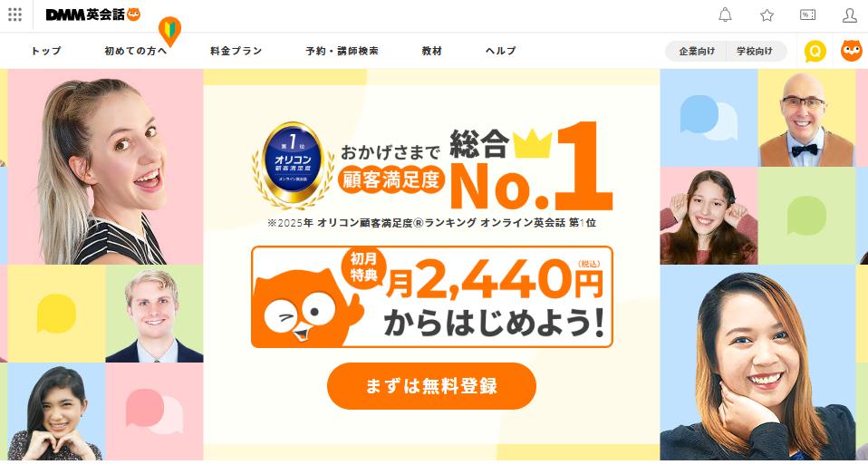Open the DMM services grid menu

pos(14,15)
